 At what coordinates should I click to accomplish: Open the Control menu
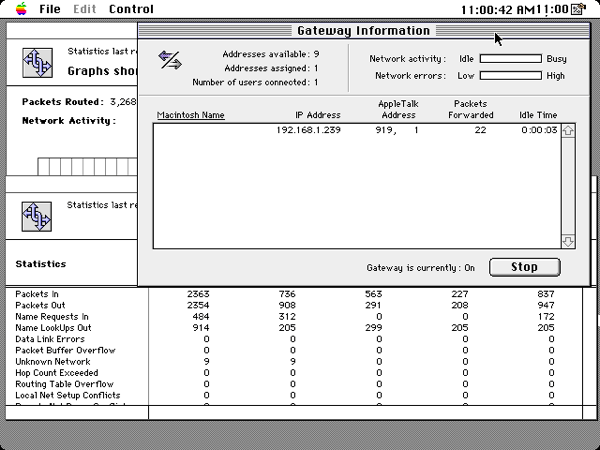click(131, 9)
